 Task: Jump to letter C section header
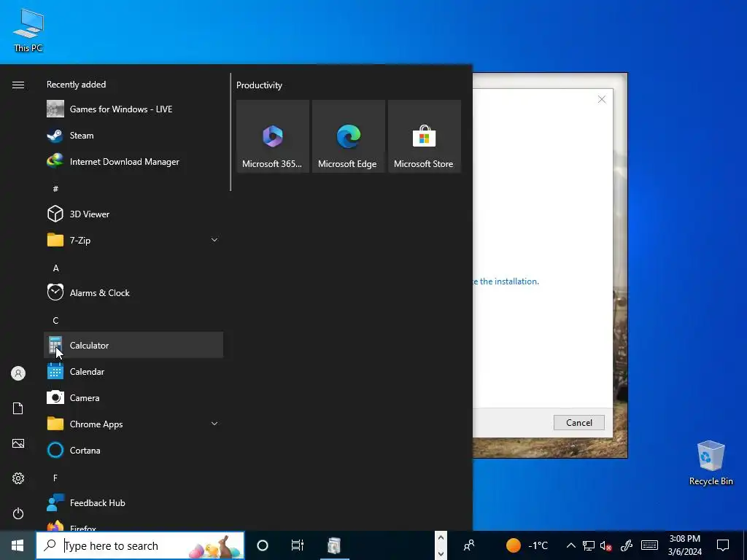click(x=55, y=321)
